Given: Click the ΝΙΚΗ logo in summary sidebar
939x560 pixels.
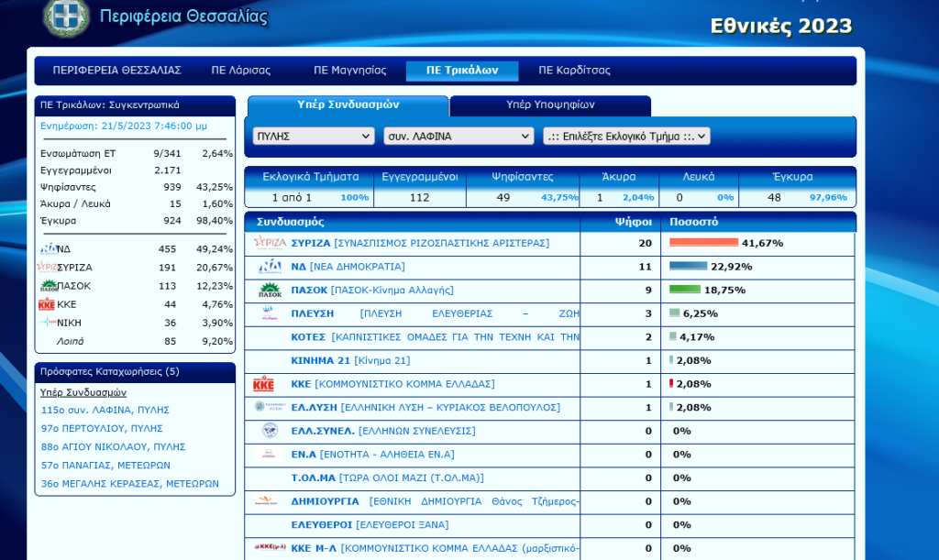Looking at the screenshot, I should (48, 323).
